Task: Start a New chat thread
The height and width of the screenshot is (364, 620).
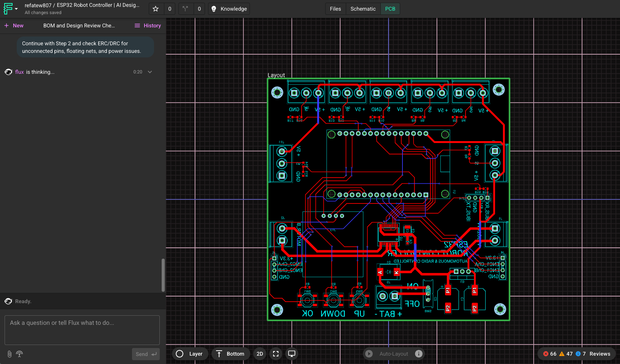Action: 14,25
